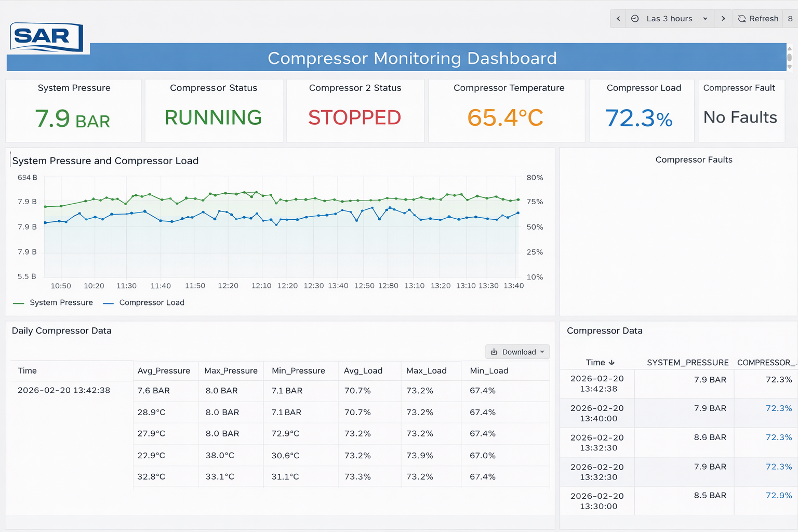Go to next time range arrow
The image size is (798, 532).
click(723, 19)
